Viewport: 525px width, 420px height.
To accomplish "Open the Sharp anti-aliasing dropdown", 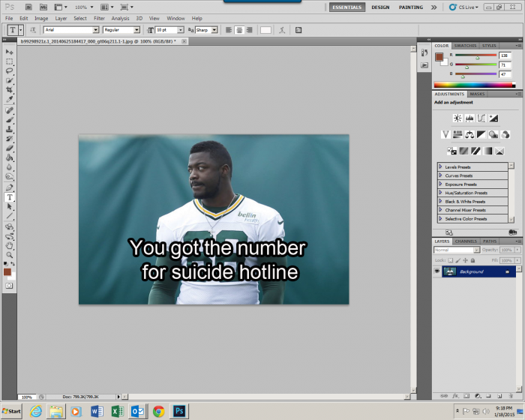I will pyautogui.click(x=214, y=30).
